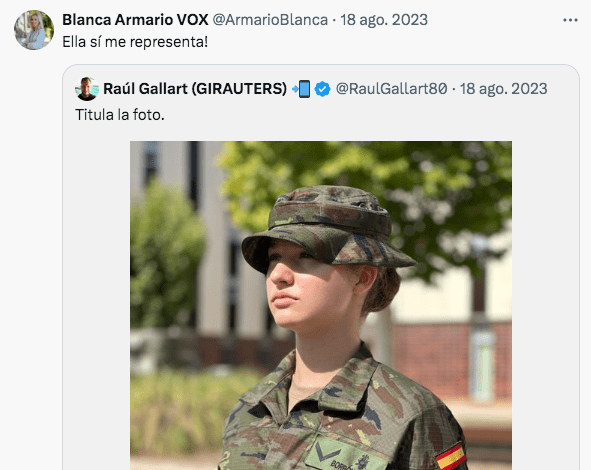Click the quoted text 'Titula la foto.'

point(120,115)
